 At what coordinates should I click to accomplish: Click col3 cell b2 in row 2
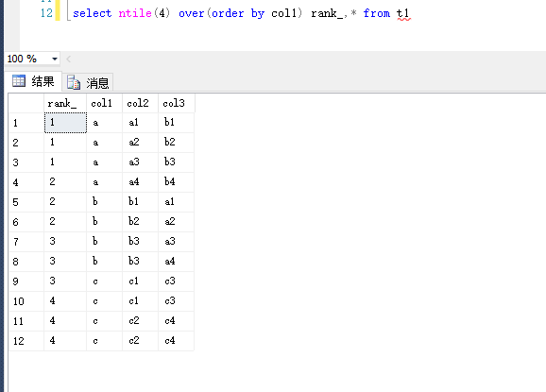177,143
